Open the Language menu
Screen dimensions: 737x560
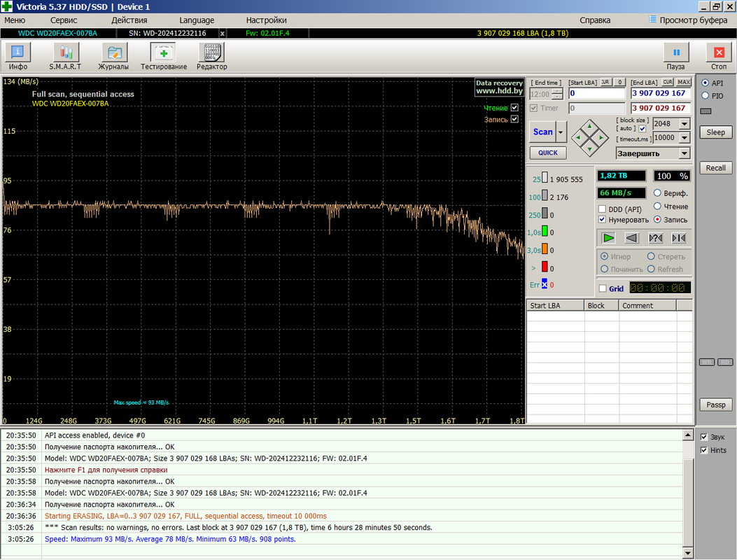point(197,20)
